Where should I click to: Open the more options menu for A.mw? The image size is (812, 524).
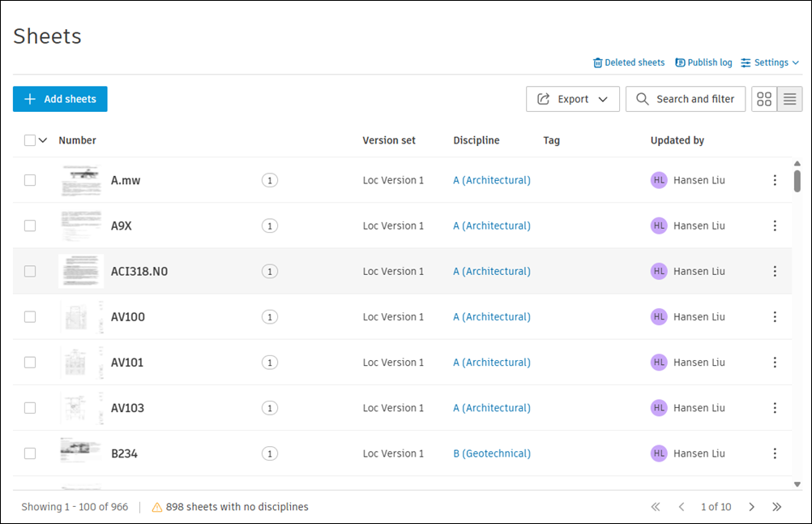pos(775,180)
